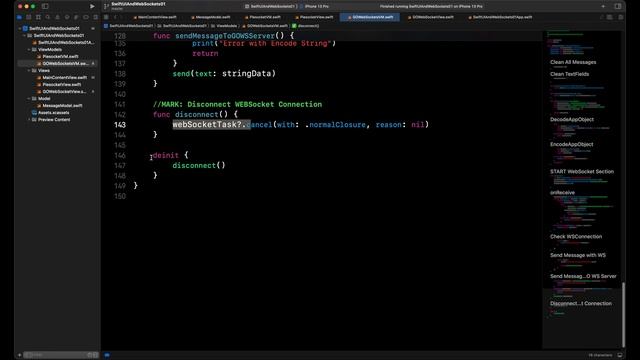This screenshot has height=360, width=640.
Task: Switch to MainContentView.swift tab
Action: tap(155, 17)
